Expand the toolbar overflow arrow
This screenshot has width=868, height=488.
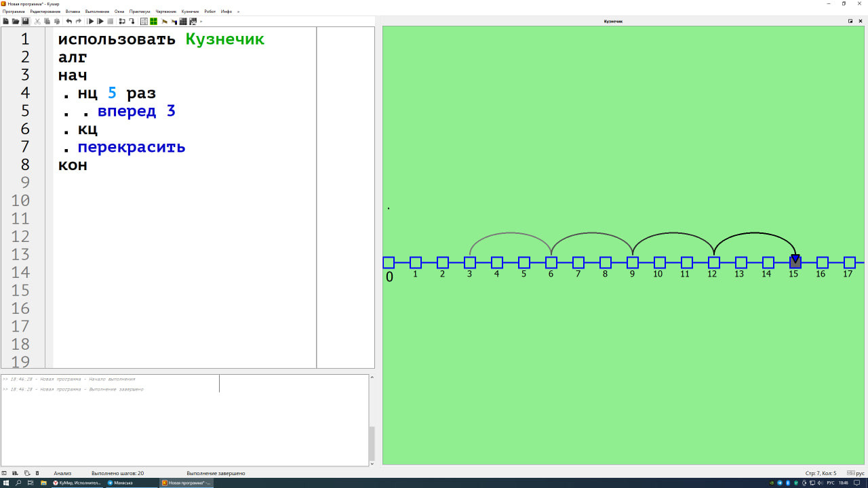coord(201,22)
